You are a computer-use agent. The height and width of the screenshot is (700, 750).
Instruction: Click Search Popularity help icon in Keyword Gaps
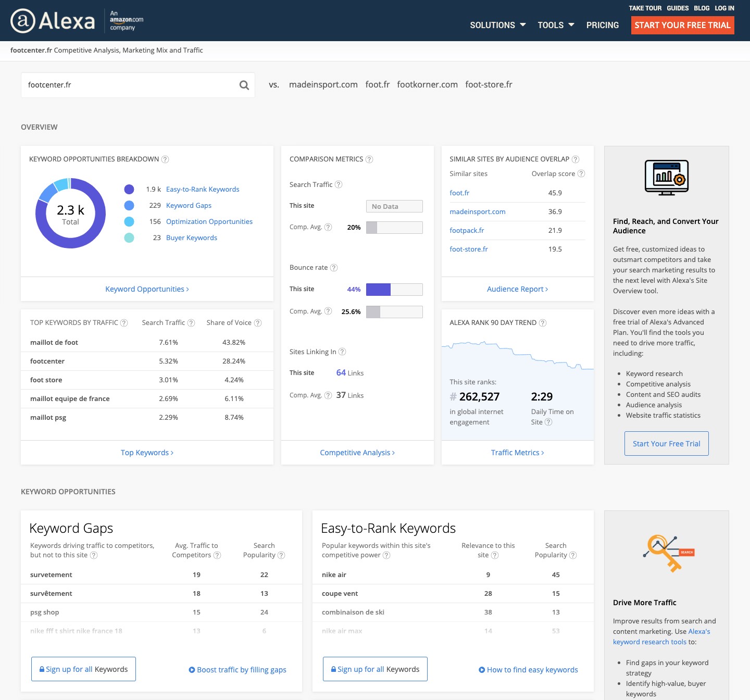(281, 555)
